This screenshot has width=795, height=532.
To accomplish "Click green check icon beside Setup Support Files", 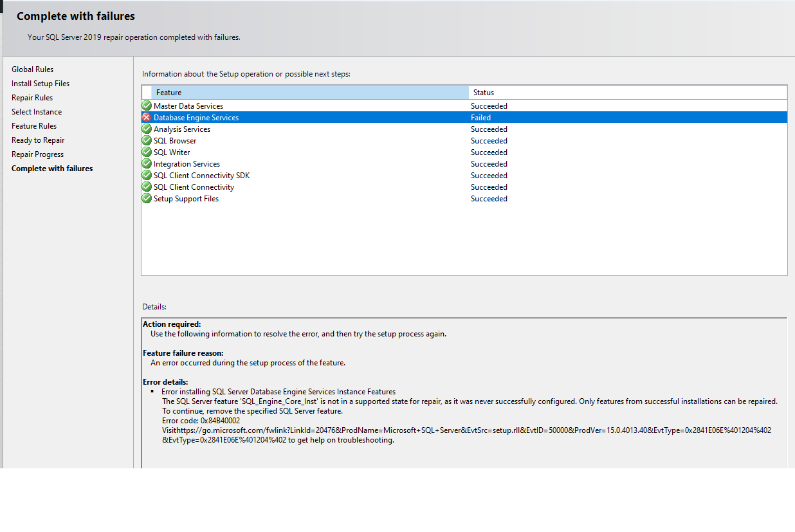I will click(147, 199).
